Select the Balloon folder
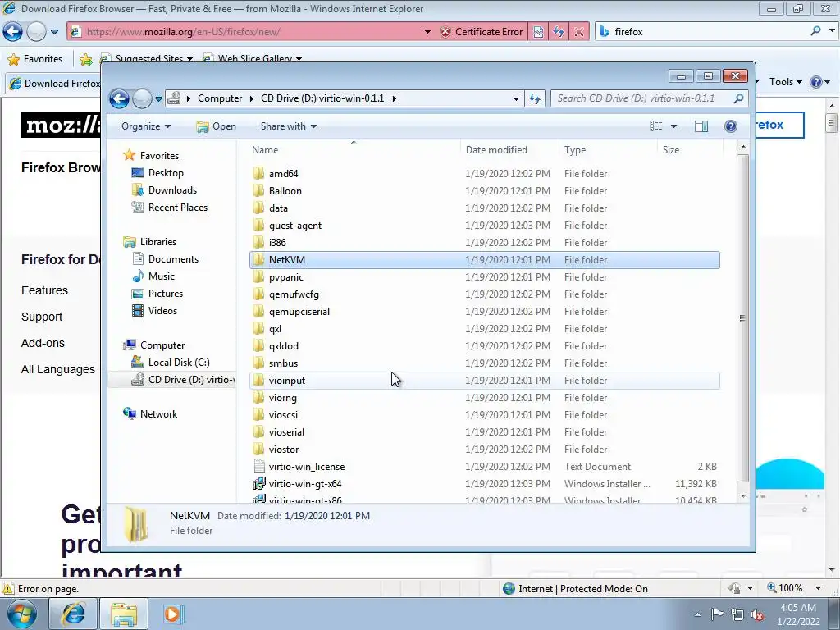 point(285,190)
